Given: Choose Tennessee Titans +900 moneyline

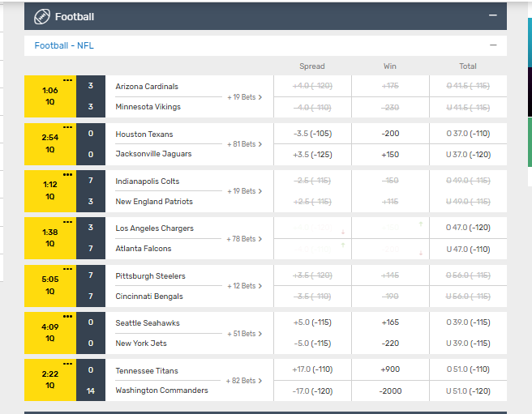Looking at the screenshot, I should (390, 370).
